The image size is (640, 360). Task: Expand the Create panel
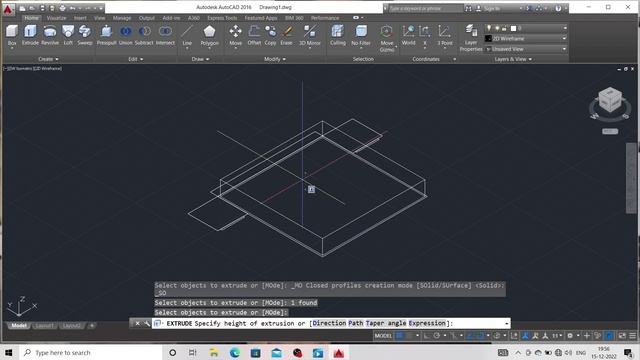click(48, 59)
